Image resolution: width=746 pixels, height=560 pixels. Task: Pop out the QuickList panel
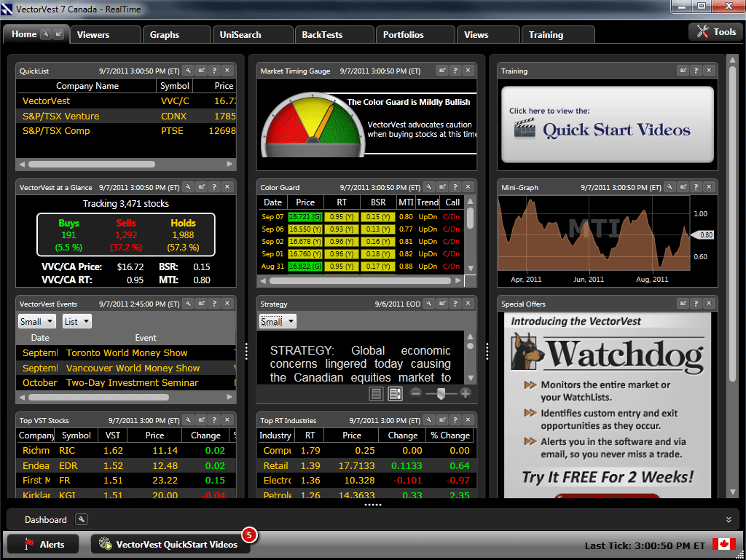point(202,71)
